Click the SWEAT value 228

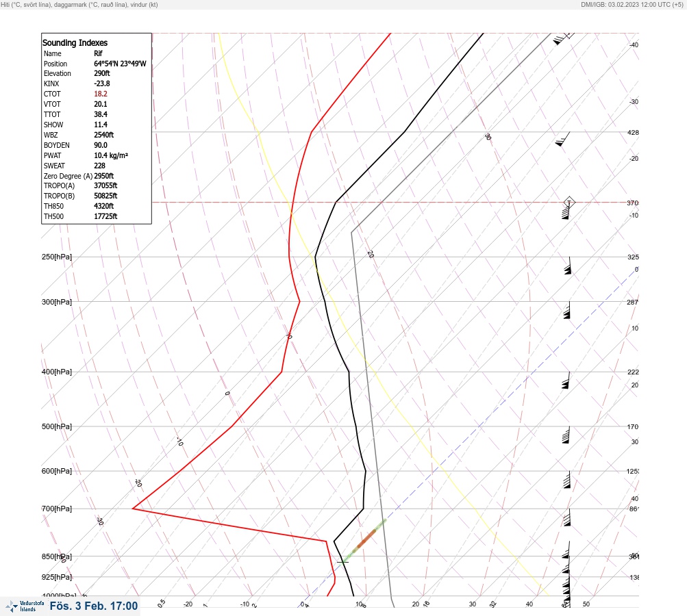point(99,166)
